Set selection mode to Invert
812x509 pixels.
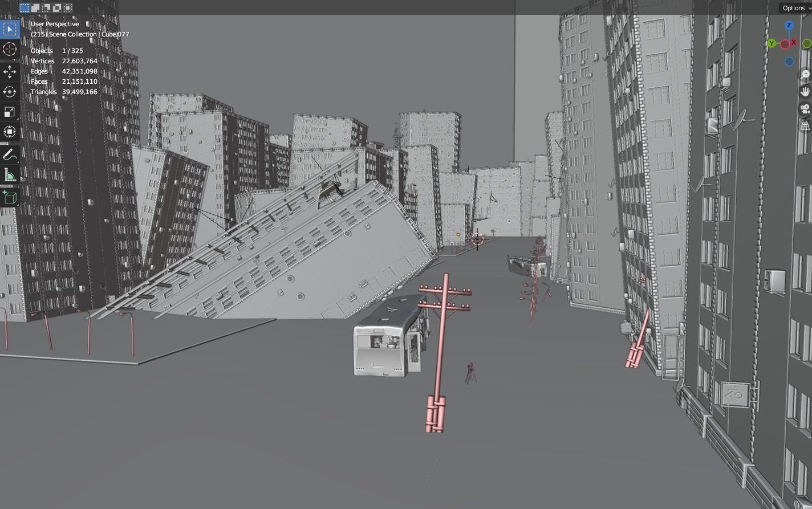coord(57,7)
